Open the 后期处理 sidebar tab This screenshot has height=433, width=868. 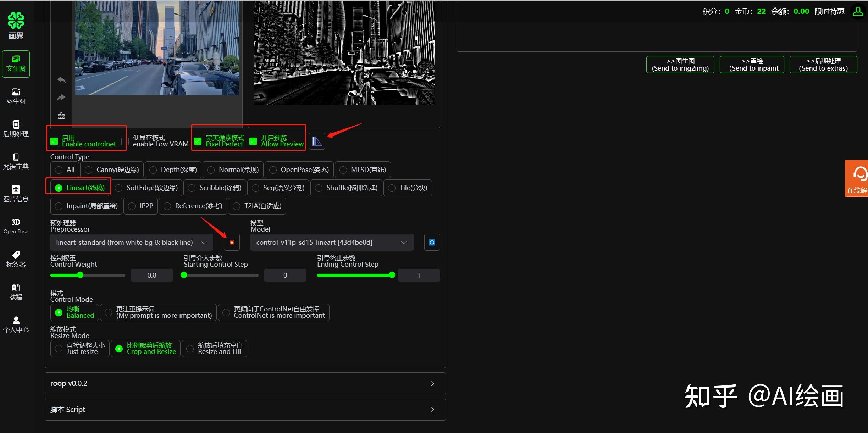click(16, 129)
